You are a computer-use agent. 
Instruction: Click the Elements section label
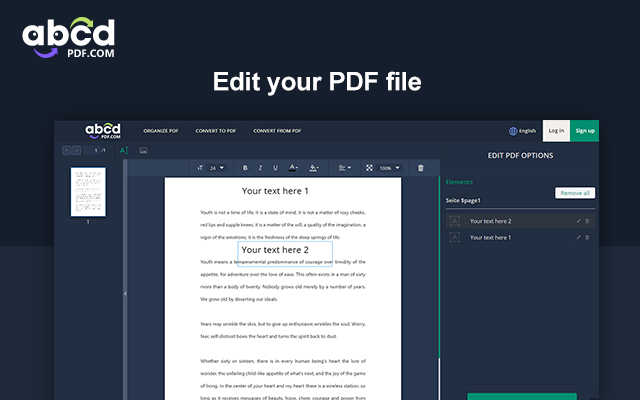(459, 182)
